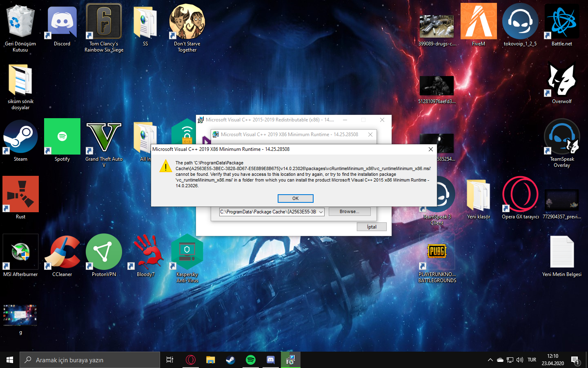Switch to the installer taskbar button
This screenshot has height=368, width=588.
click(290, 360)
